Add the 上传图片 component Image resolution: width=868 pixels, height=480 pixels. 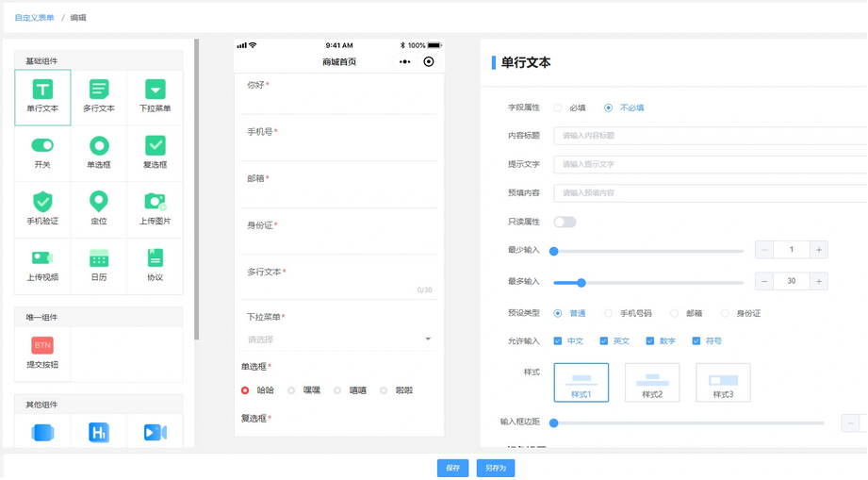click(x=156, y=202)
